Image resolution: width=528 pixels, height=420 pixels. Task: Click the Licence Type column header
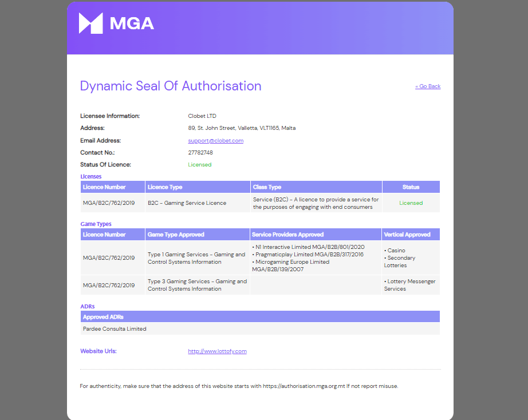(x=198, y=187)
